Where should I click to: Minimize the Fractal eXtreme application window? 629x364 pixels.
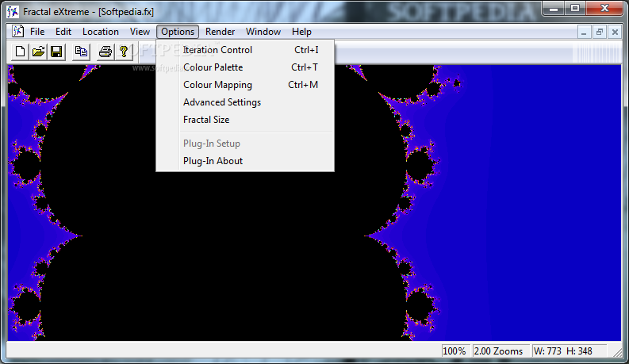554,9
